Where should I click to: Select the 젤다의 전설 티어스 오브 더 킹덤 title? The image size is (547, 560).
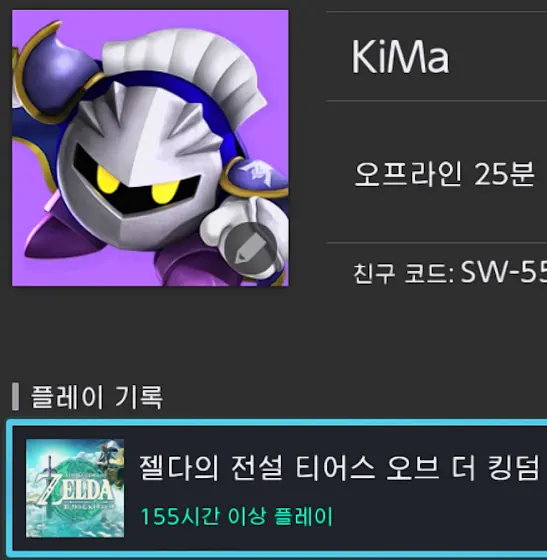pyautogui.click(x=339, y=468)
